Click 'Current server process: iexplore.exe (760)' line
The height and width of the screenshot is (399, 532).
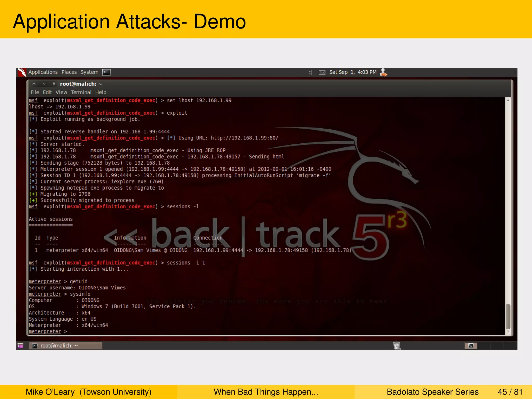click(96, 182)
